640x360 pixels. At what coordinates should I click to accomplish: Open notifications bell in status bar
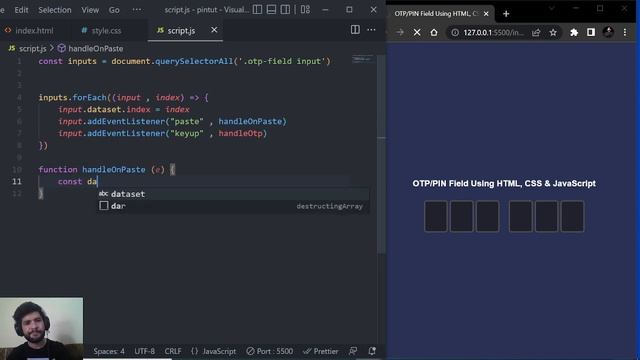[372, 351]
